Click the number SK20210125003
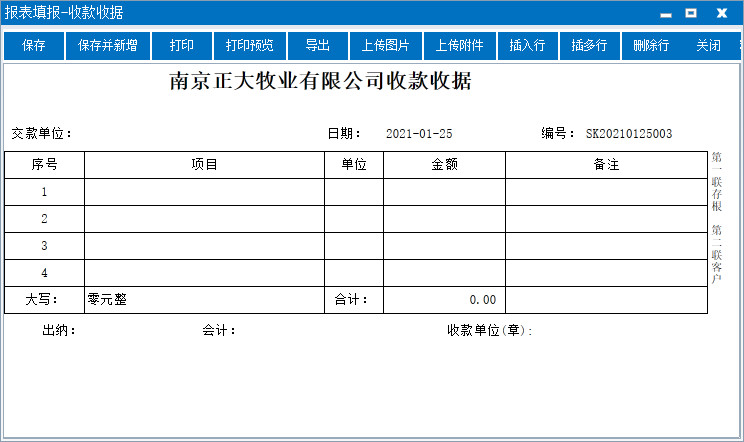This screenshot has width=744, height=442. tap(629, 134)
